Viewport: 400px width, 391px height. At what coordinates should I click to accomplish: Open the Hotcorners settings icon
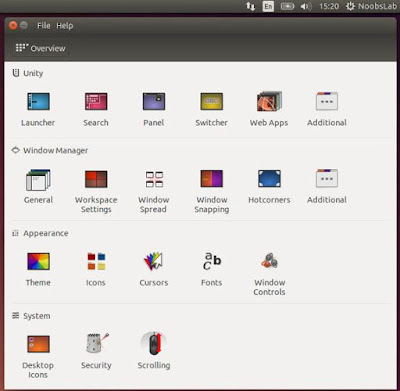point(269,179)
